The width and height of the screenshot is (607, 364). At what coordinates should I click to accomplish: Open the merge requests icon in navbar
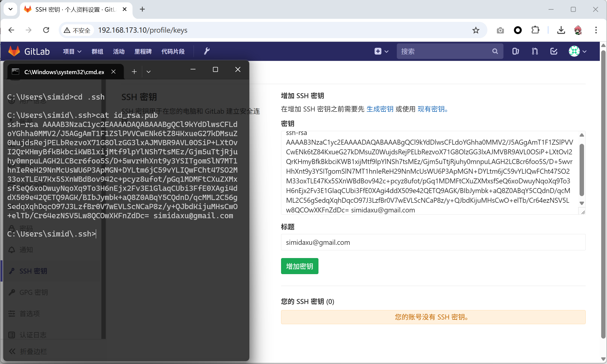(535, 51)
